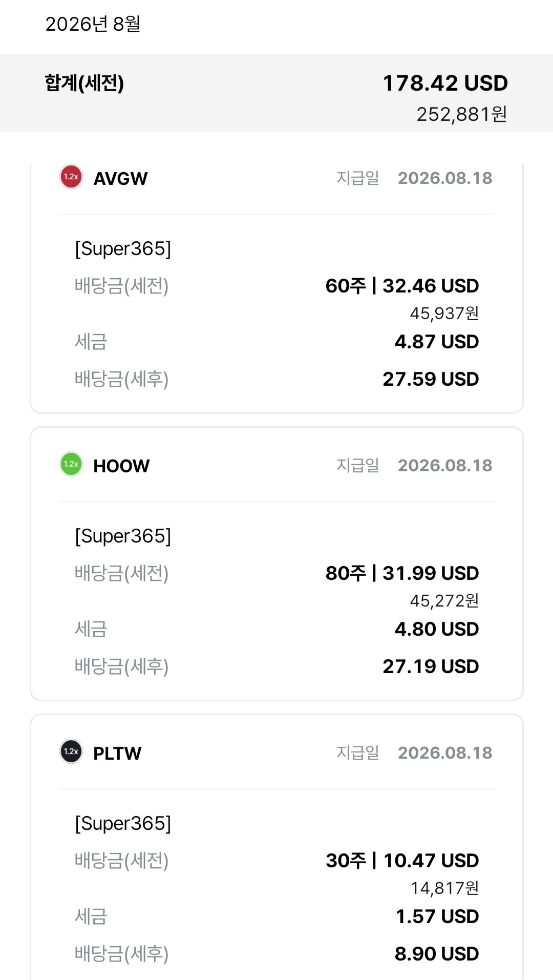Tap AVGW Super365 account label
553x980 pixels.
pos(123,248)
